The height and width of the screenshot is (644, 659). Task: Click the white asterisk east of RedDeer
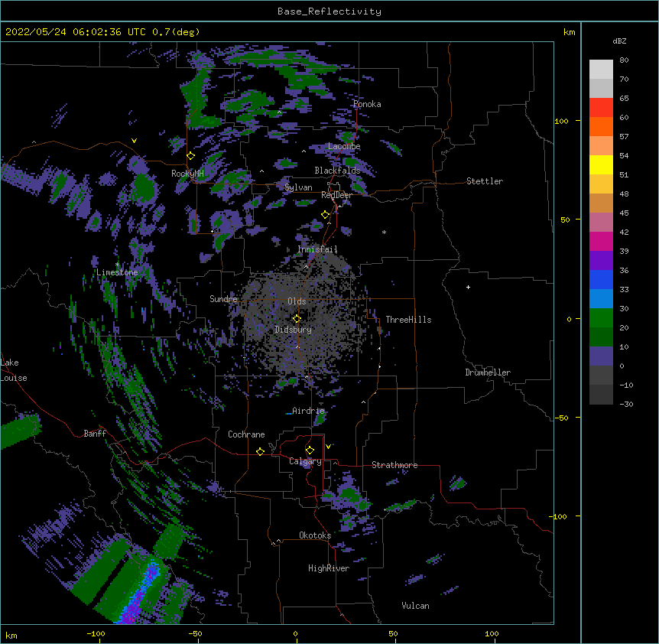pyautogui.click(x=384, y=233)
